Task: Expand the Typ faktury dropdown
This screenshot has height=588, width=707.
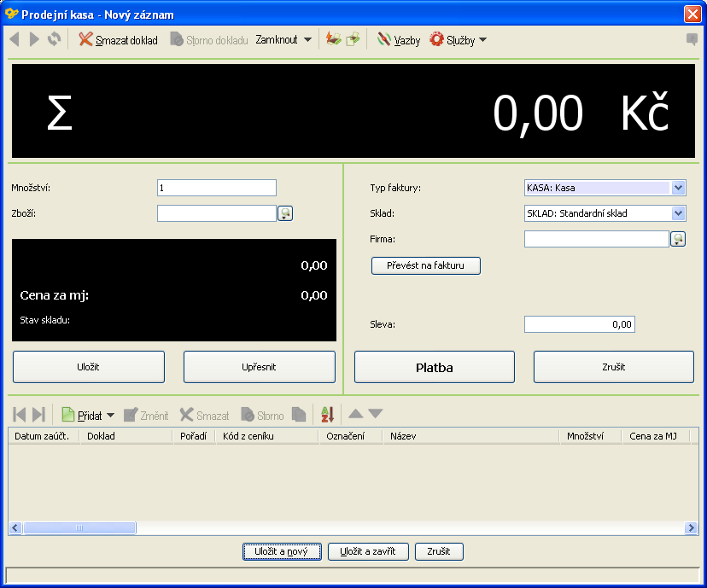Action: pyautogui.click(x=678, y=188)
